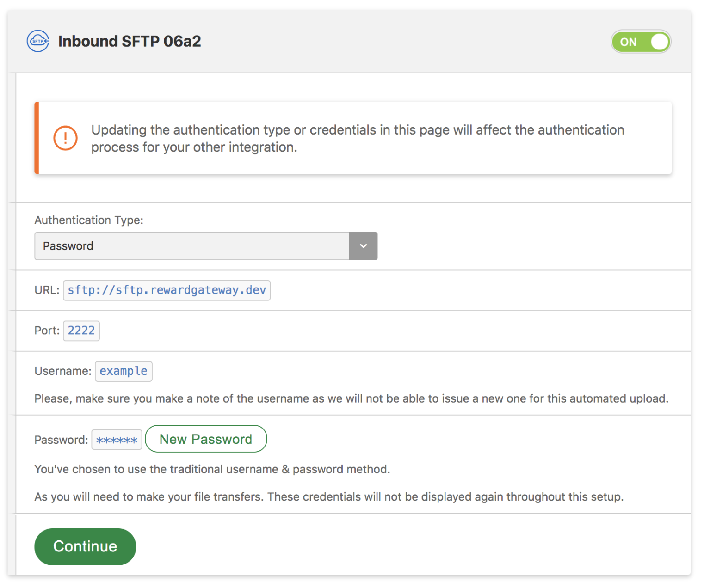
Task: Click the Authentication Type label
Action: (89, 220)
